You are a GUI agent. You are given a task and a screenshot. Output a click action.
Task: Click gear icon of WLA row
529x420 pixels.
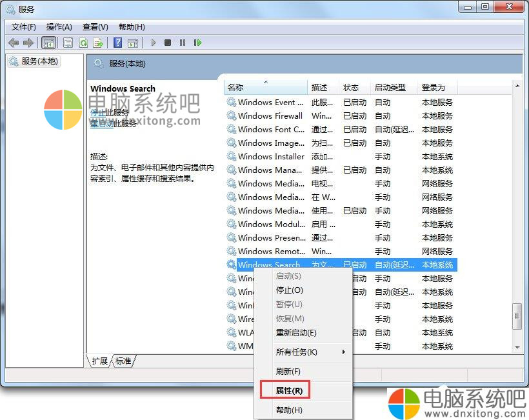[x=232, y=332]
